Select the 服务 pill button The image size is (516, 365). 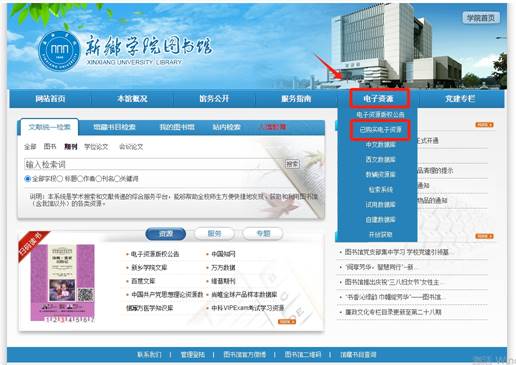tap(214, 234)
